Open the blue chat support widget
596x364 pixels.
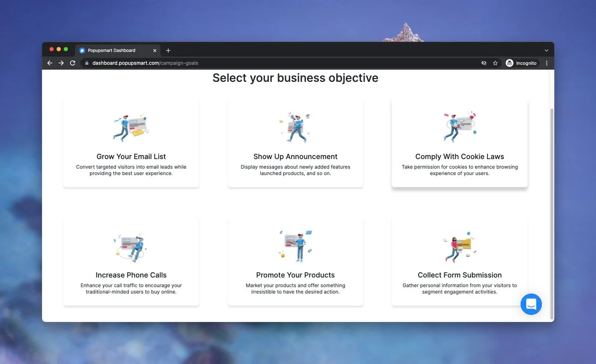(x=531, y=304)
